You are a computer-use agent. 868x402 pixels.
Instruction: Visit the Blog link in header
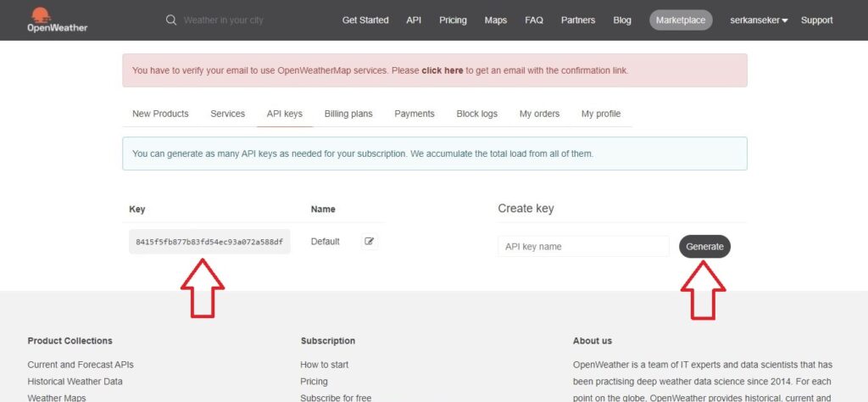click(621, 20)
